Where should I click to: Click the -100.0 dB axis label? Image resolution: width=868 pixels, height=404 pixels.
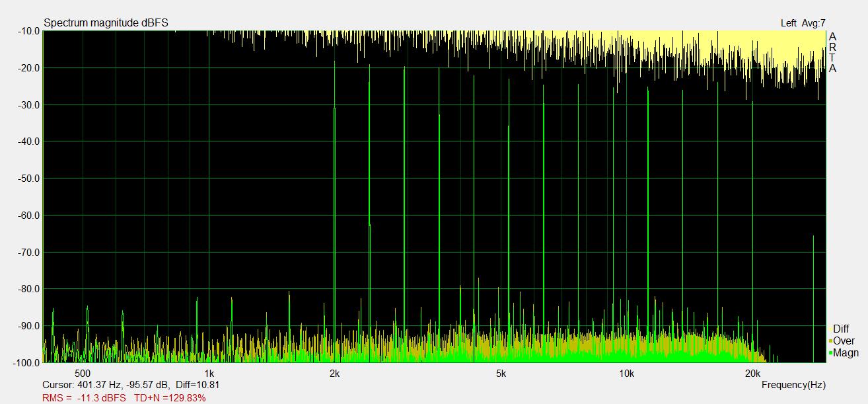point(26,363)
